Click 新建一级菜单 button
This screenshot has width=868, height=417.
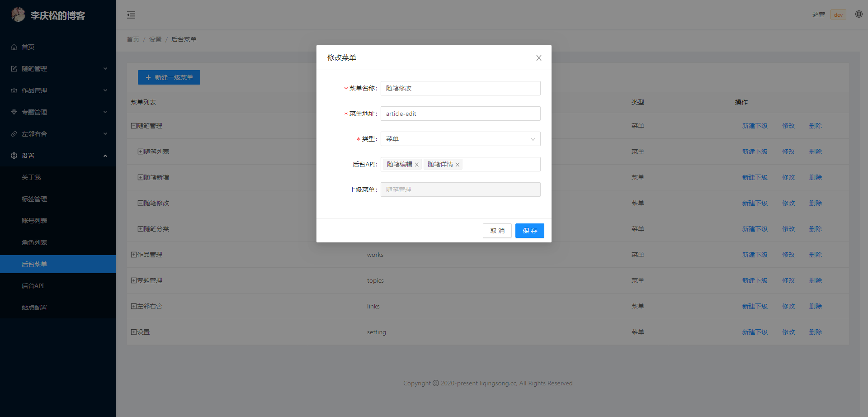point(169,77)
